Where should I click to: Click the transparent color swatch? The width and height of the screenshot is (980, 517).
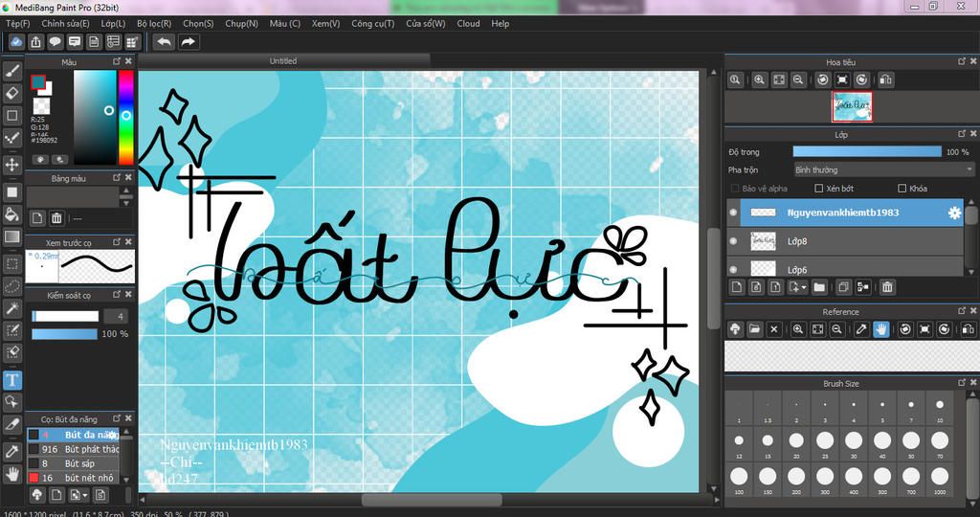pos(42,105)
